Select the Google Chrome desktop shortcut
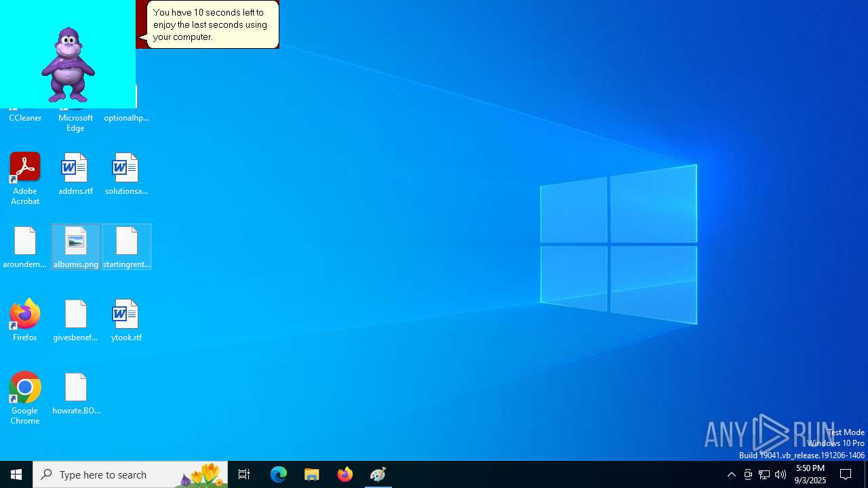 pyautogui.click(x=25, y=399)
